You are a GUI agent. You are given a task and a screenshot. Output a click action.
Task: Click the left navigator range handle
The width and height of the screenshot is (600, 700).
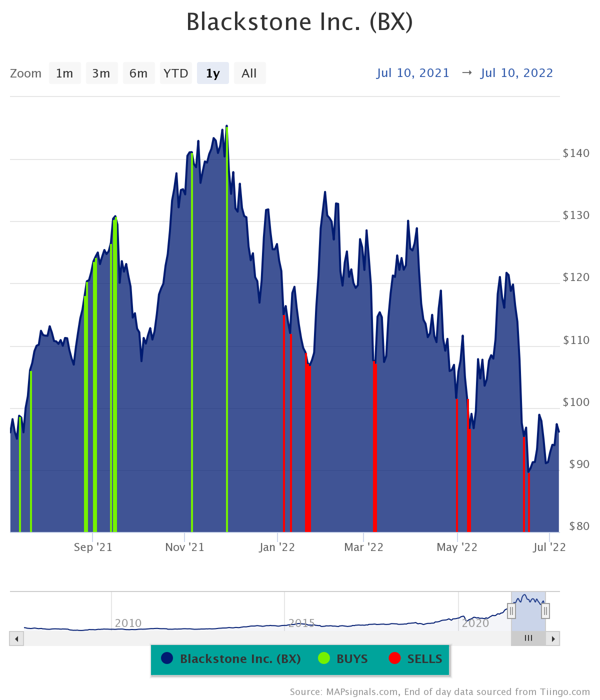[511, 610]
